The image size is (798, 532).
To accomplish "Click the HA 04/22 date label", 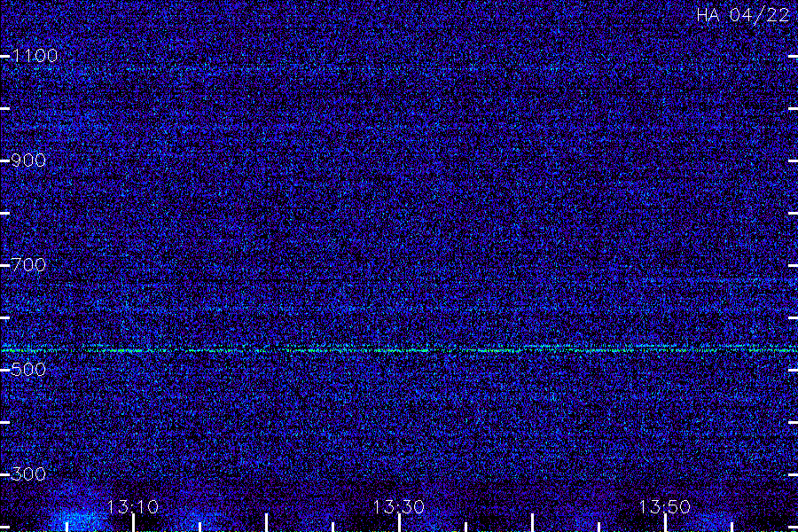I will coord(743,15).
